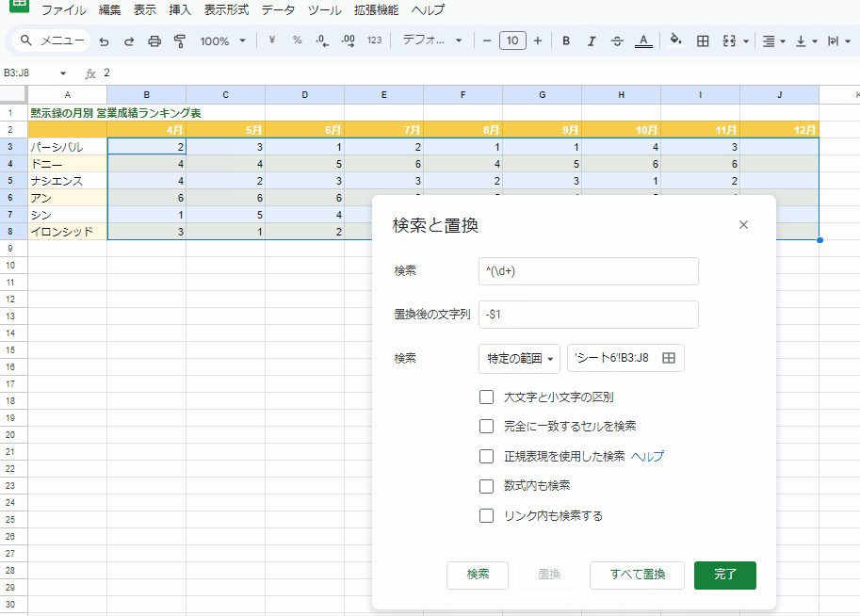Enable 大文字と小文字の区別 checkbox
The image size is (860, 616).
click(x=486, y=397)
